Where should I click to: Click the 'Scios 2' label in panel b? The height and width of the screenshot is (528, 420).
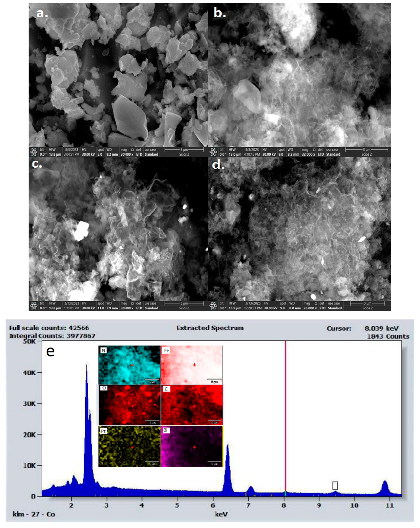[366, 155]
